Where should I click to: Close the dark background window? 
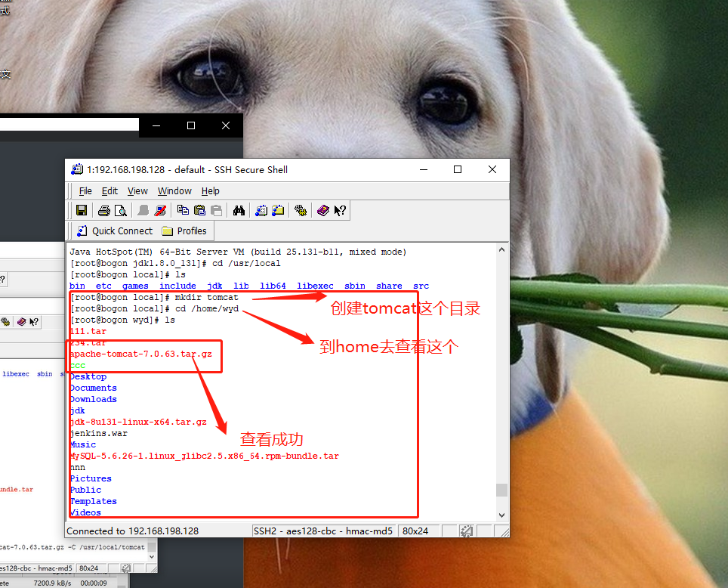[226, 125]
